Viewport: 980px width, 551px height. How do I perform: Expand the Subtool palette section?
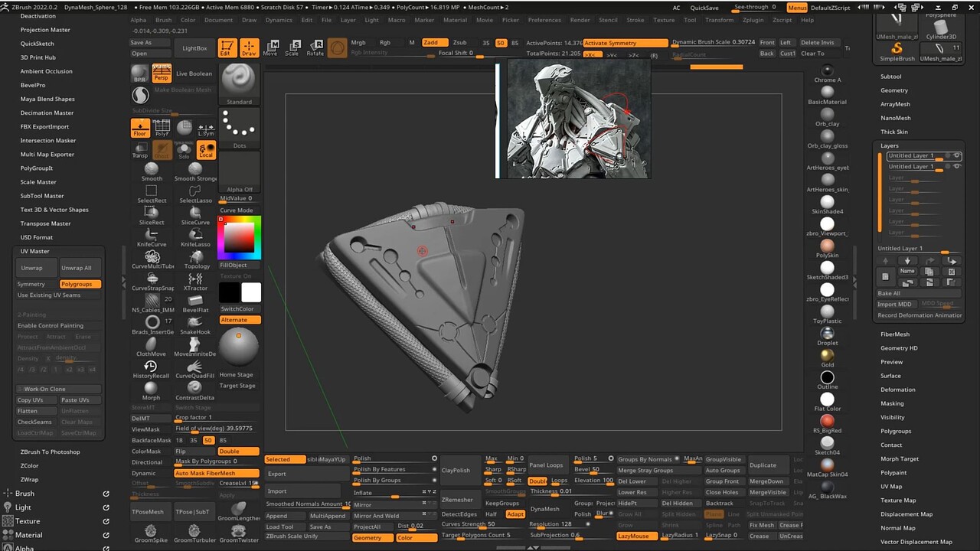coord(890,77)
